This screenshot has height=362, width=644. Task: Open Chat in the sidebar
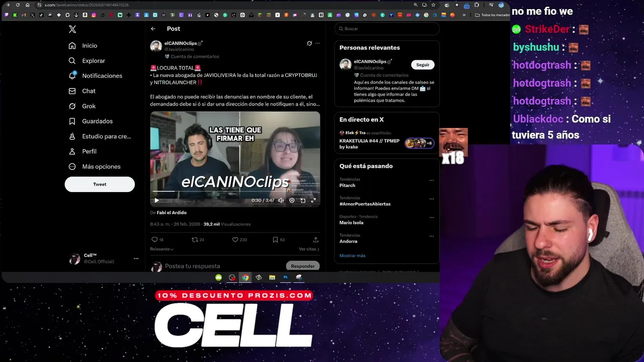[x=82, y=91]
